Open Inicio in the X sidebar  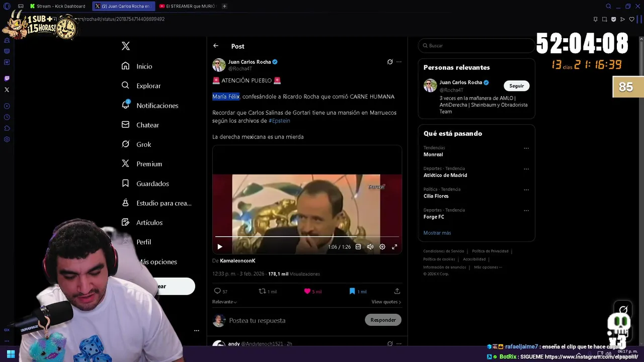coord(137,66)
